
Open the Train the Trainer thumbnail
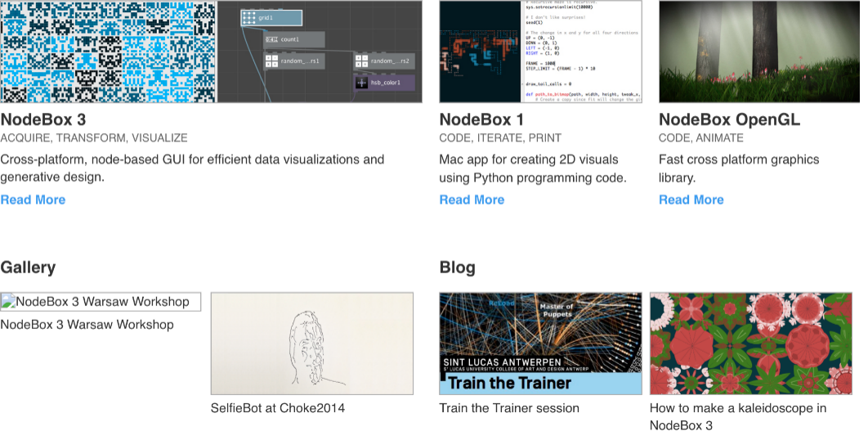[541, 344]
